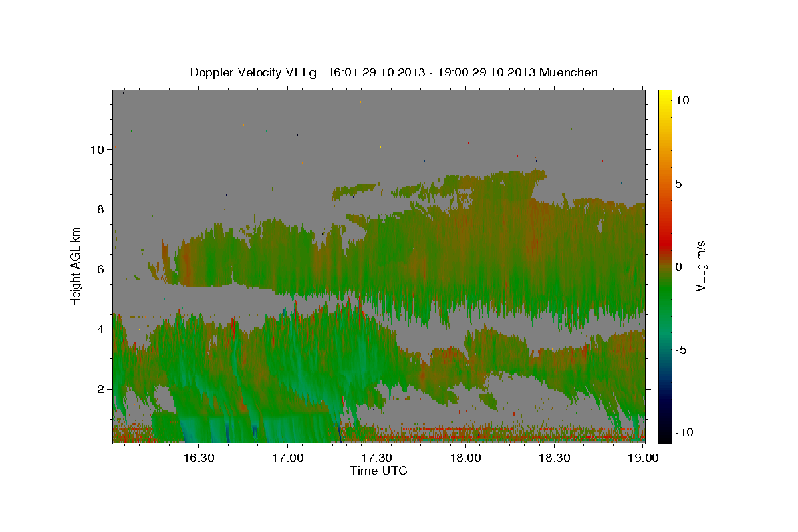Viewport: 798px width, 532px height.
Task: Click the '18:30' time tick label
Action: click(x=555, y=458)
